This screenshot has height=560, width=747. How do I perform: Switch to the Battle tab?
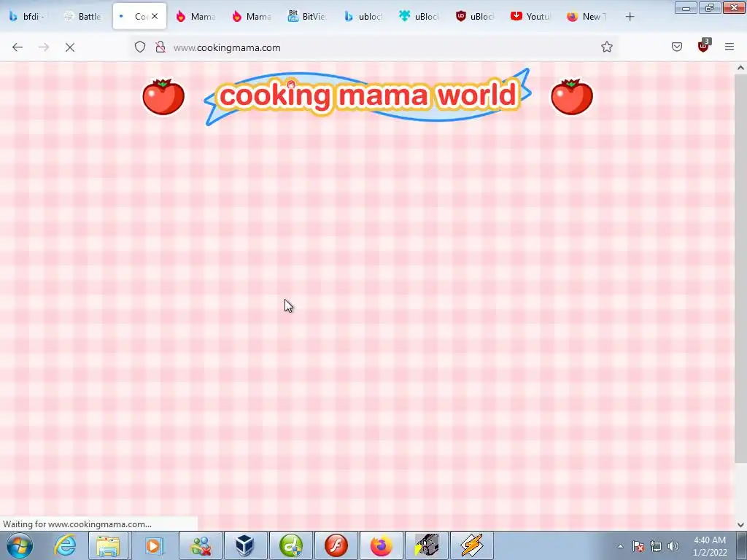(x=85, y=17)
